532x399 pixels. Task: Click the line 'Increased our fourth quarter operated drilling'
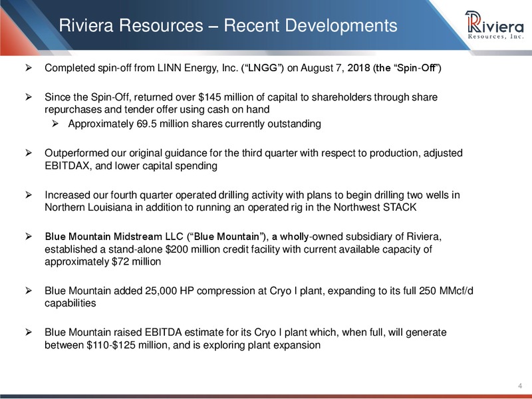tap(252, 195)
